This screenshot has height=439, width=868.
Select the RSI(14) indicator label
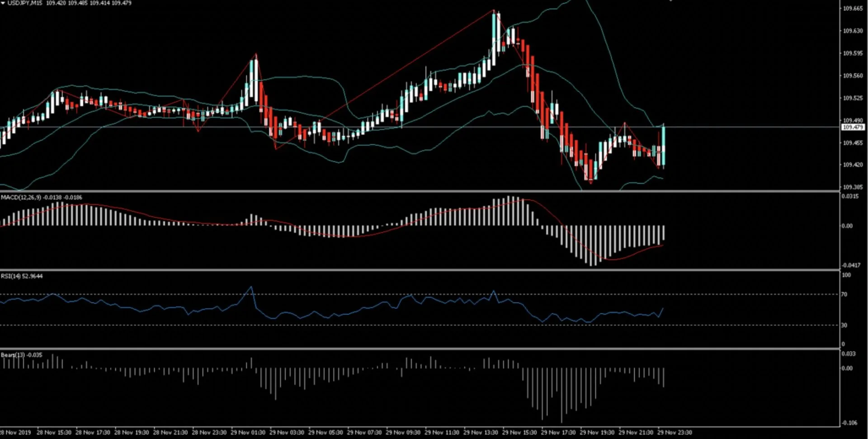[x=11, y=276]
